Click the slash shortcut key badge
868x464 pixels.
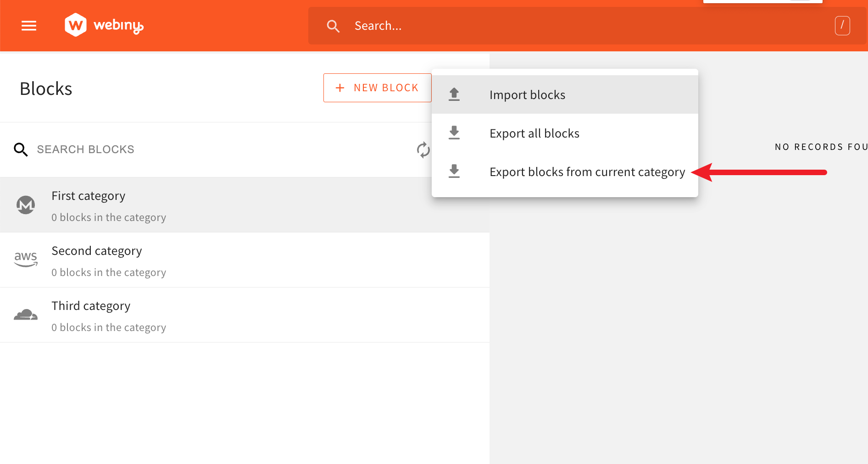pos(842,26)
